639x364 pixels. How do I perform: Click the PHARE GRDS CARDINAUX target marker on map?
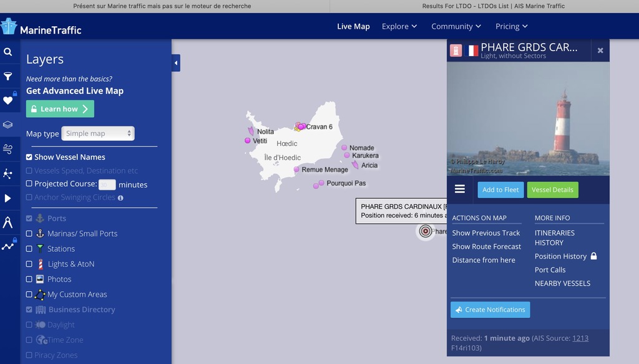click(426, 231)
